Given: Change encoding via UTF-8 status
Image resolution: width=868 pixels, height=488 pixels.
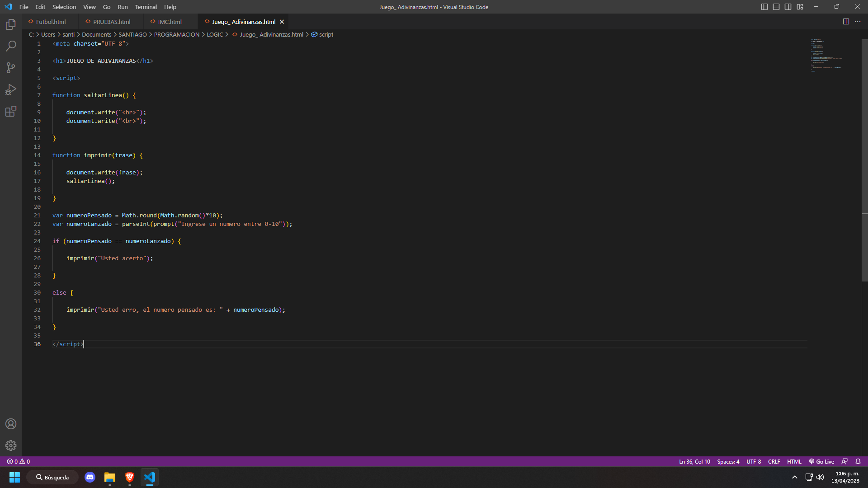Looking at the screenshot, I should (x=754, y=461).
